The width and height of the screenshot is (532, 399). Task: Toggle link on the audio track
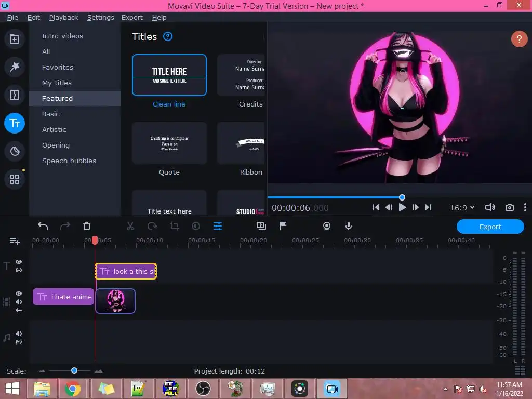click(x=19, y=342)
